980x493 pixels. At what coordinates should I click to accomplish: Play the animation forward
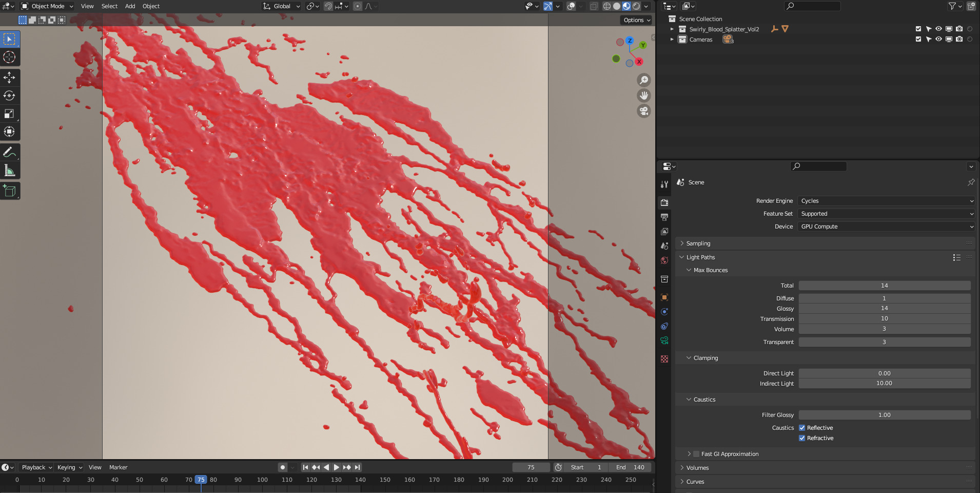point(336,467)
